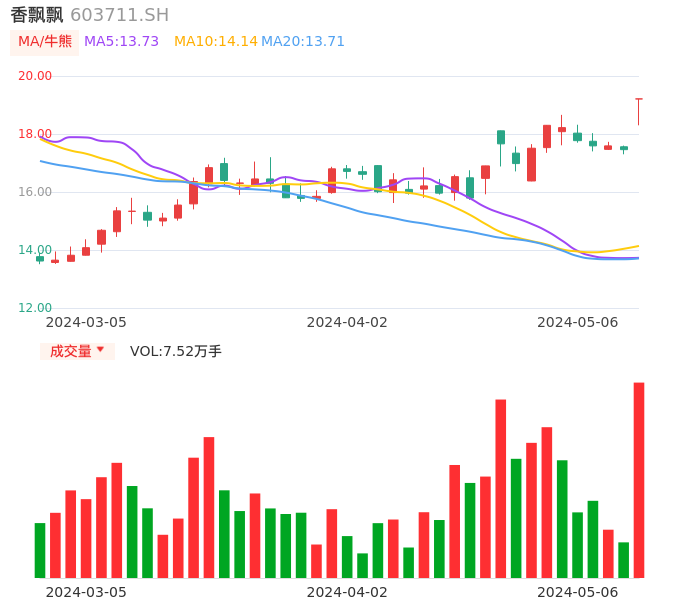Click the 16.00 price axis label
Viewport: 686px width, 606px height.
pos(36,192)
